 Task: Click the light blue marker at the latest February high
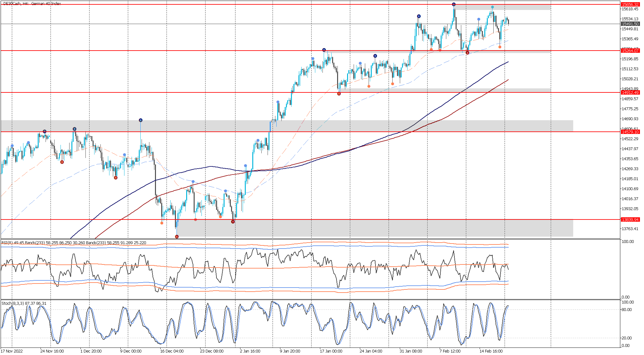492,7
